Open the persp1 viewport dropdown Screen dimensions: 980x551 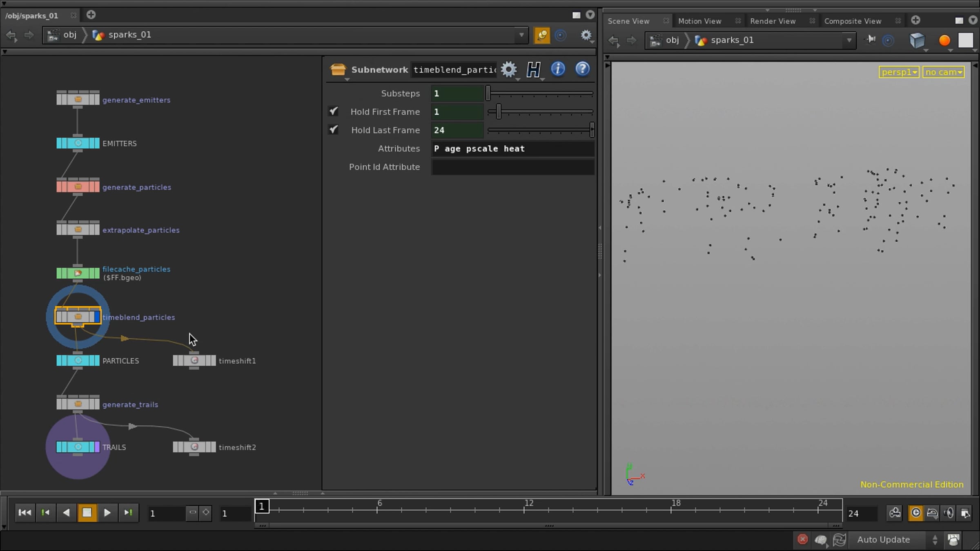tap(899, 72)
